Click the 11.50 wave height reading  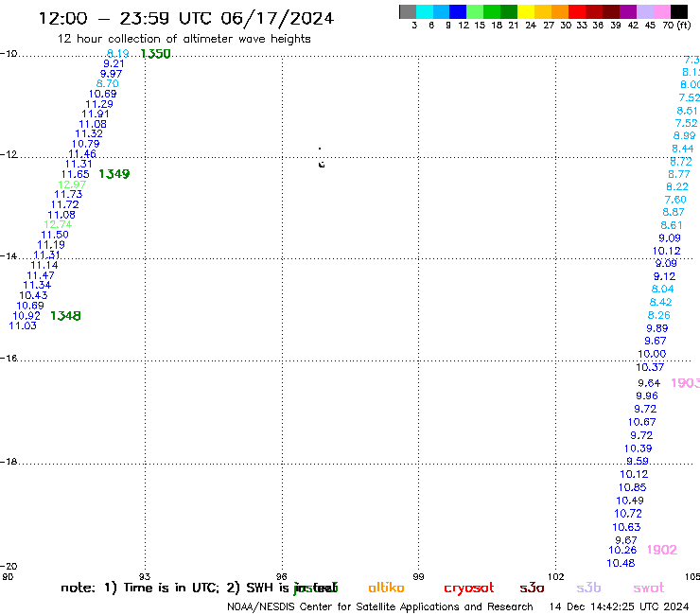tap(55, 235)
